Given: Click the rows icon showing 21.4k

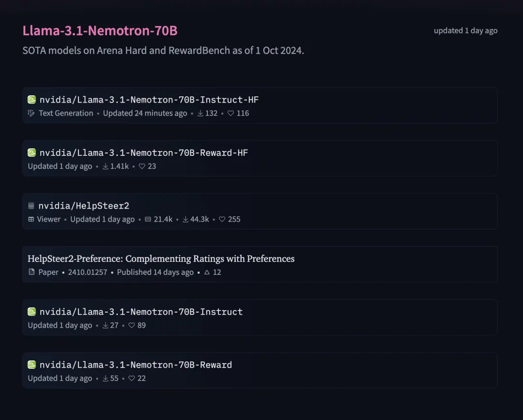Looking at the screenshot, I should [148, 219].
